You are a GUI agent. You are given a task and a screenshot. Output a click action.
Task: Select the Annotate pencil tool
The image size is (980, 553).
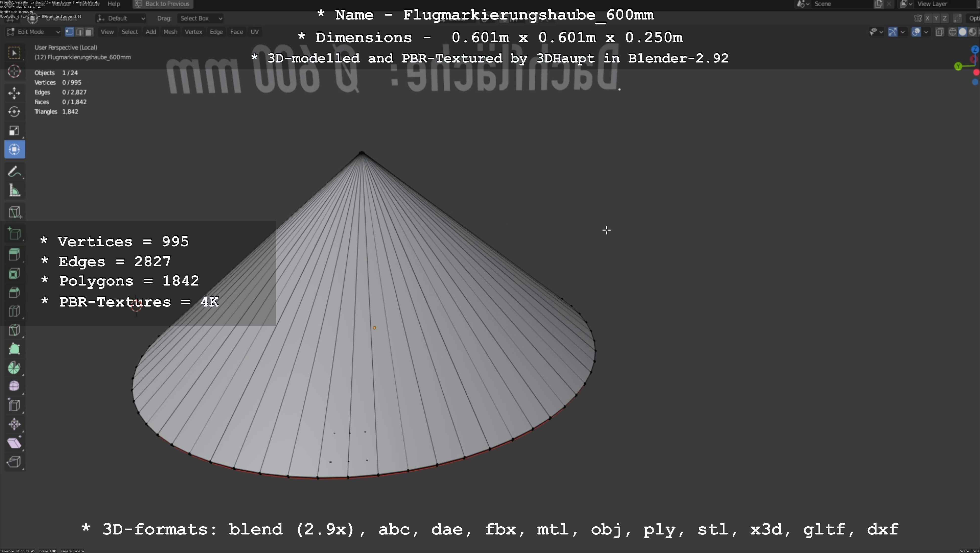[x=14, y=171]
